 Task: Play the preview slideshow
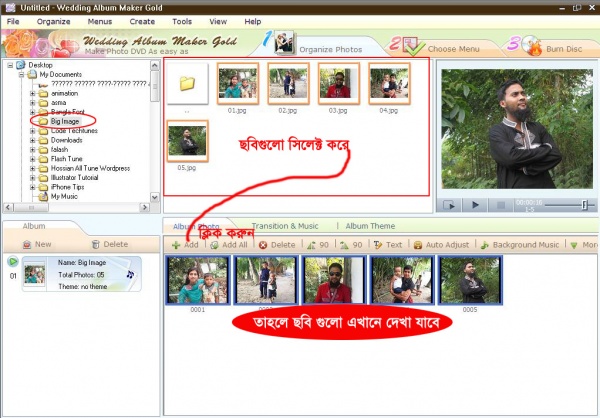(x=475, y=205)
